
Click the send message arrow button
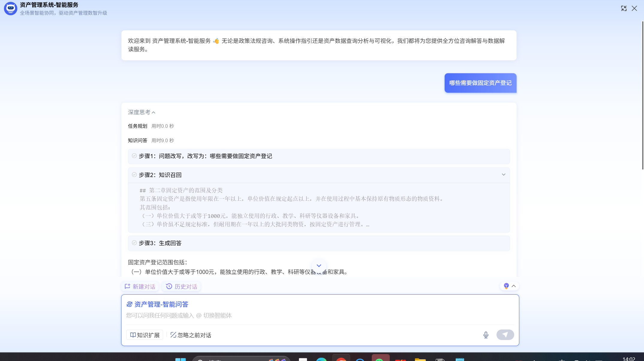point(505,335)
